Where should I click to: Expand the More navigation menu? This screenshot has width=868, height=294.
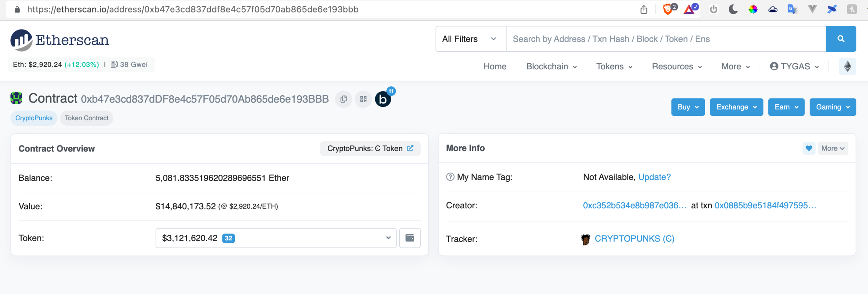[x=735, y=67]
